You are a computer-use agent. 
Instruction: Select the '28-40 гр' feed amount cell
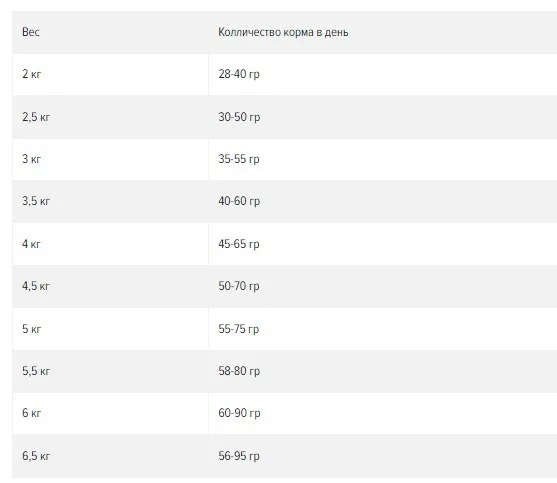tap(239, 74)
